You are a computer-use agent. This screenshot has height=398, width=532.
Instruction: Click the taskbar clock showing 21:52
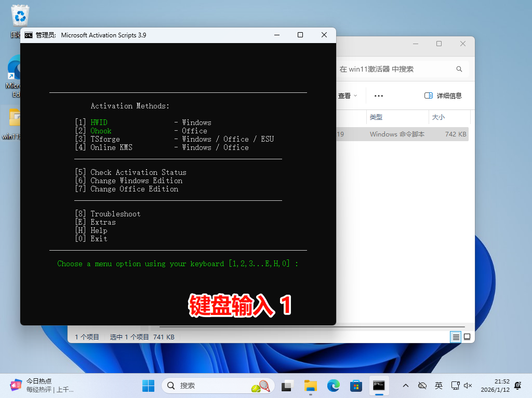[495, 385]
